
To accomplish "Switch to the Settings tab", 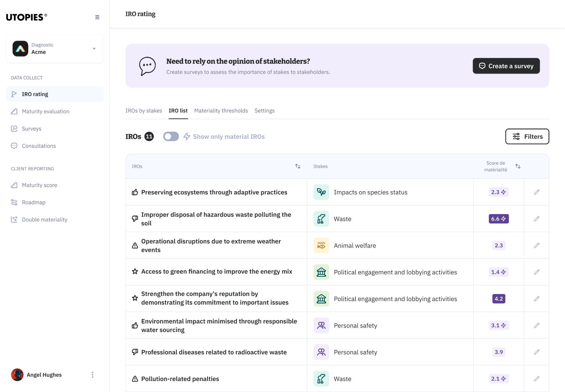I will tap(264, 111).
